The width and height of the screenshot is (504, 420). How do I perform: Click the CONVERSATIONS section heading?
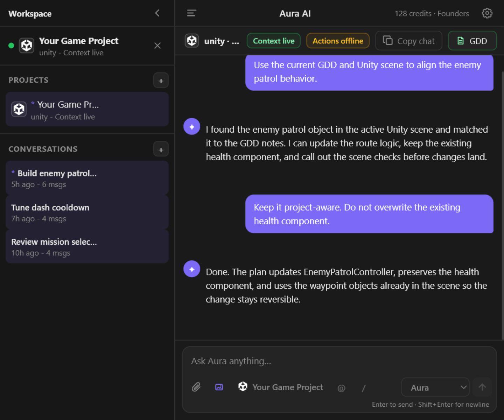(43, 149)
